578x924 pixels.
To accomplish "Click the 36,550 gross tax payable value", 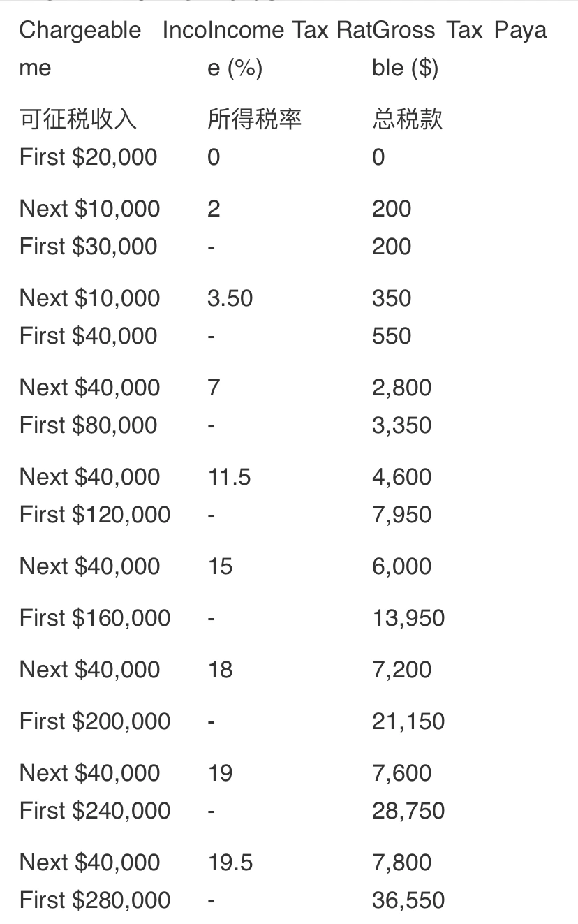I will 408,900.
